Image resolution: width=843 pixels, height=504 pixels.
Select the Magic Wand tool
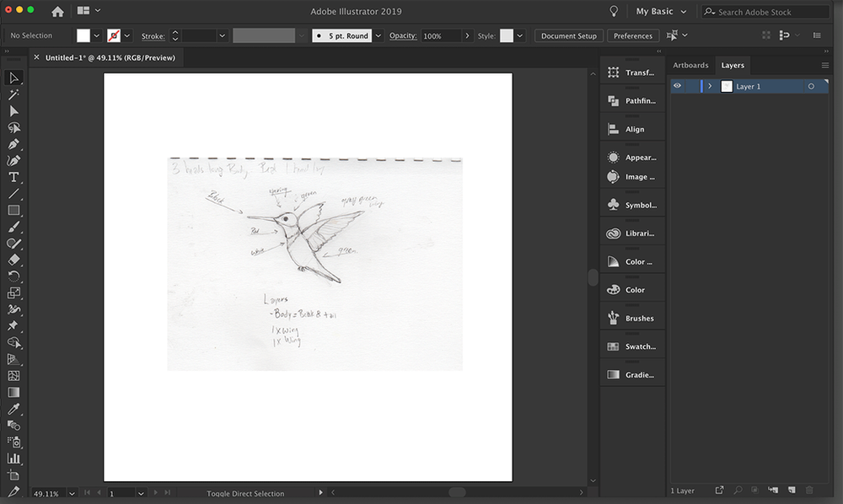[x=13, y=94]
